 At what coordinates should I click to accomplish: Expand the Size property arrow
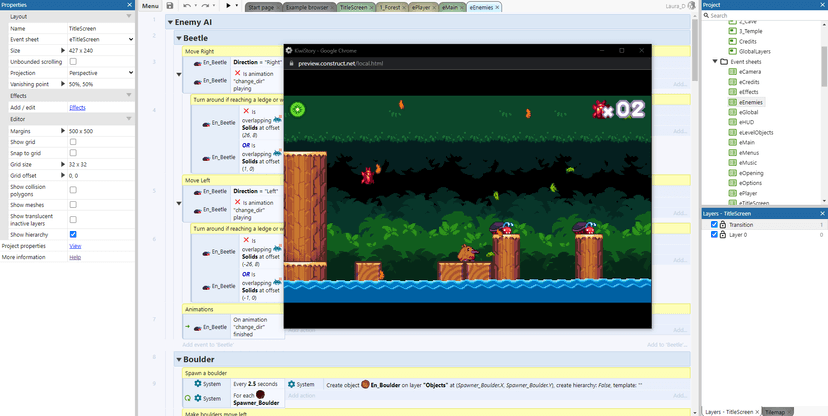click(x=63, y=51)
